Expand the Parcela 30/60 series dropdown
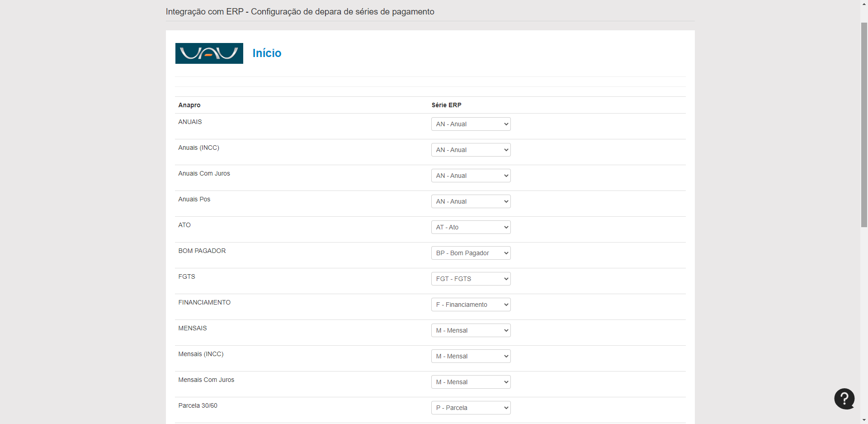868x424 pixels. pyautogui.click(x=471, y=408)
